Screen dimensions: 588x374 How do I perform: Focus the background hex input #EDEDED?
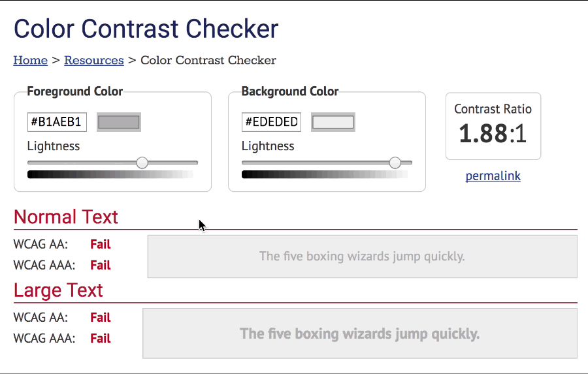(x=271, y=122)
